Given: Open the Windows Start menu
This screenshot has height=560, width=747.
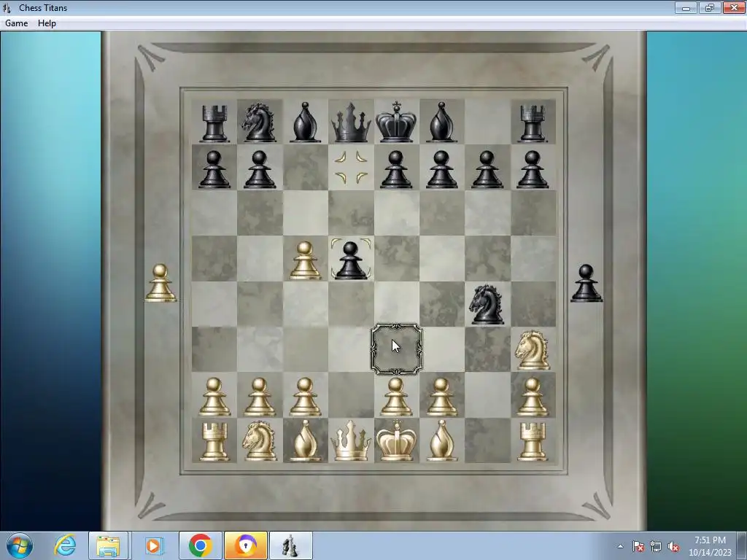Looking at the screenshot, I should 20,545.
